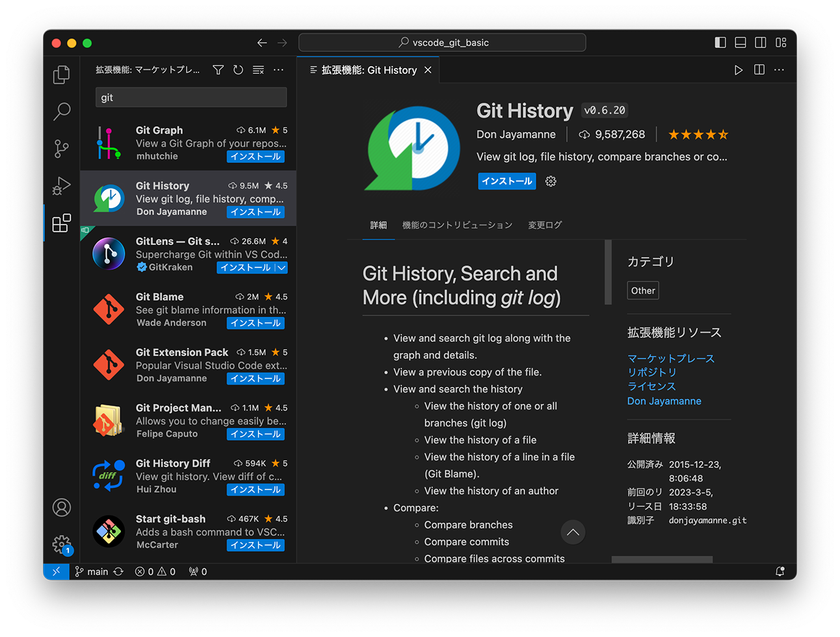The height and width of the screenshot is (637, 840).
Task: Click the scroll-to-top arrow in details pane
Action: point(573,532)
